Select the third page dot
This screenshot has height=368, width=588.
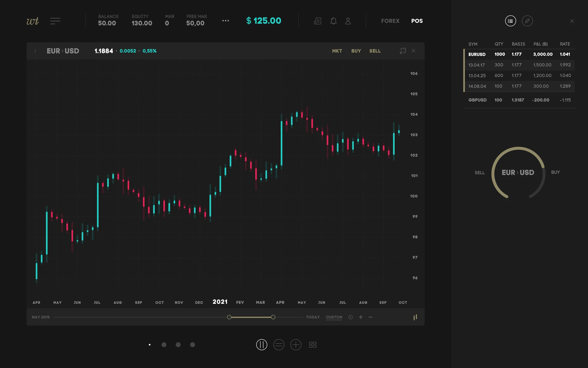coord(178,345)
